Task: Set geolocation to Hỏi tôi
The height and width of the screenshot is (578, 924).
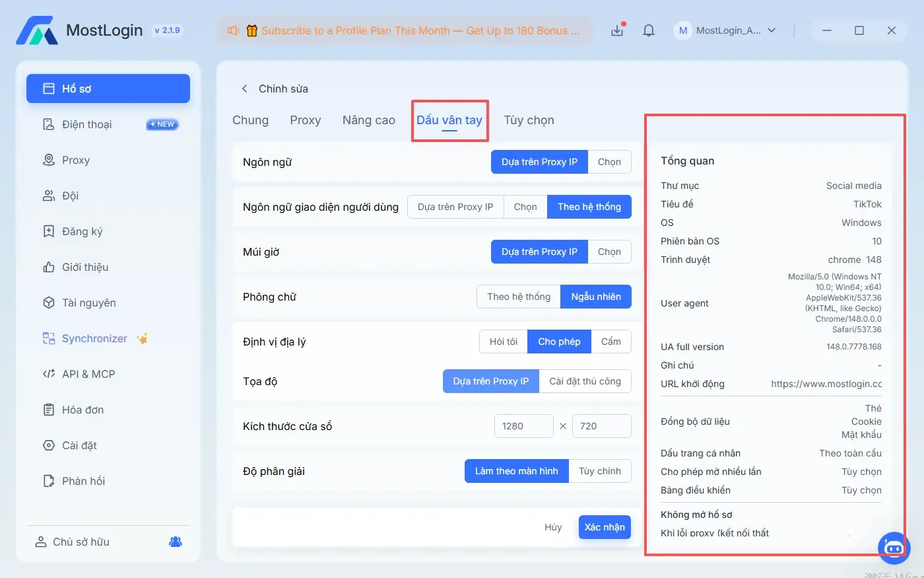Action: click(x=504, y=342)
